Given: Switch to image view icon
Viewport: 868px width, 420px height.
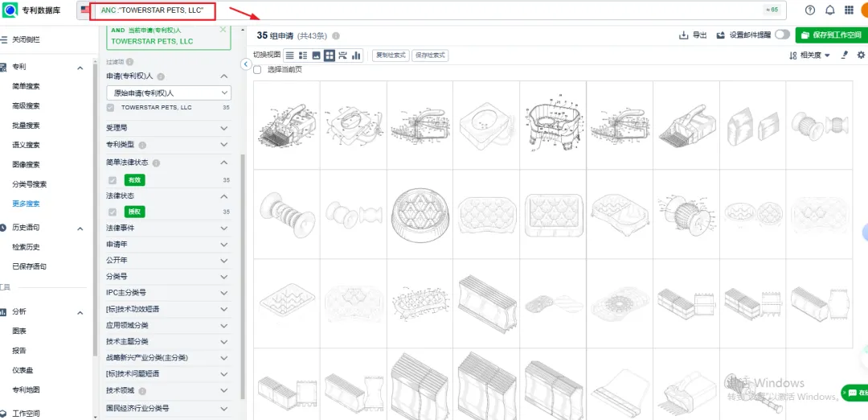Looking at the screenshot, I should coord(316,56).
